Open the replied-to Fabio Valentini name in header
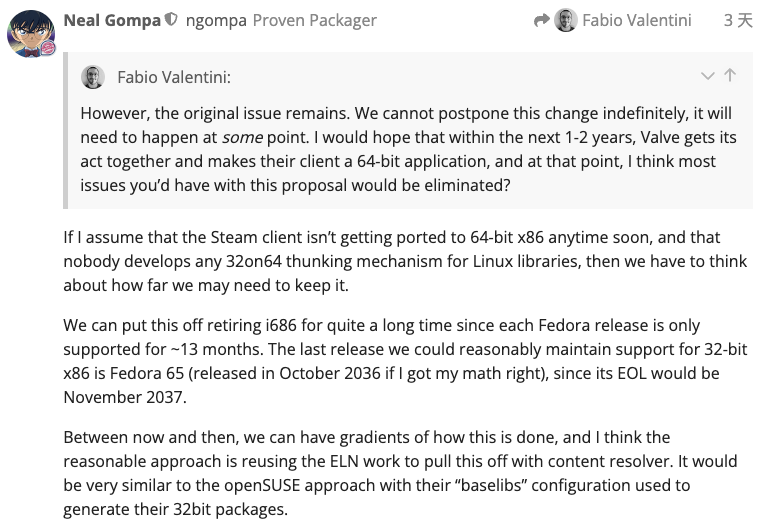 [636, 20]
